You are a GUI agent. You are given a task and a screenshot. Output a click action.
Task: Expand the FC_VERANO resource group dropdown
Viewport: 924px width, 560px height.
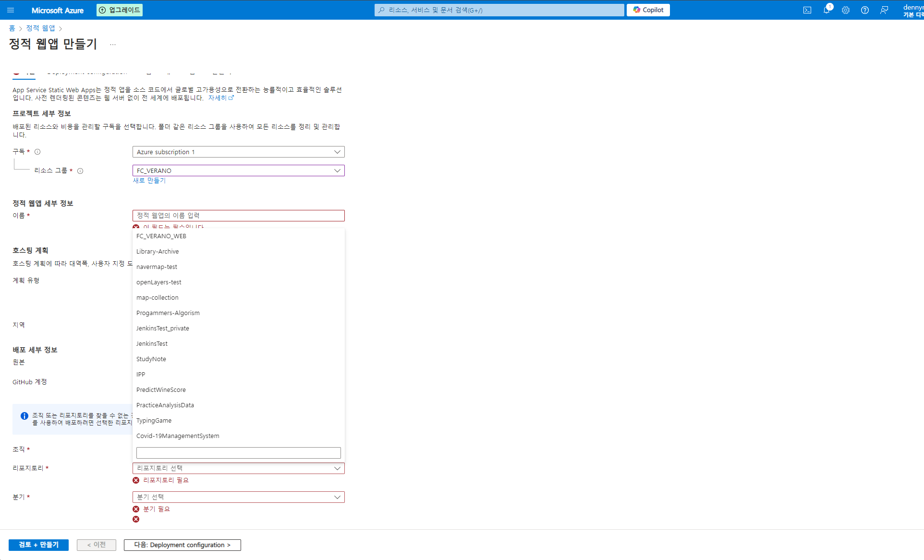pos(238,170)
